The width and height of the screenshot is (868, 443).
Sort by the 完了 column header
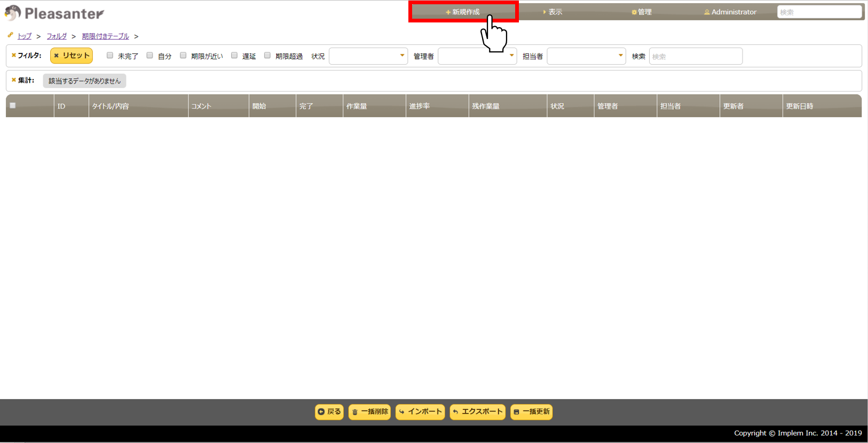tap(320, 106)
